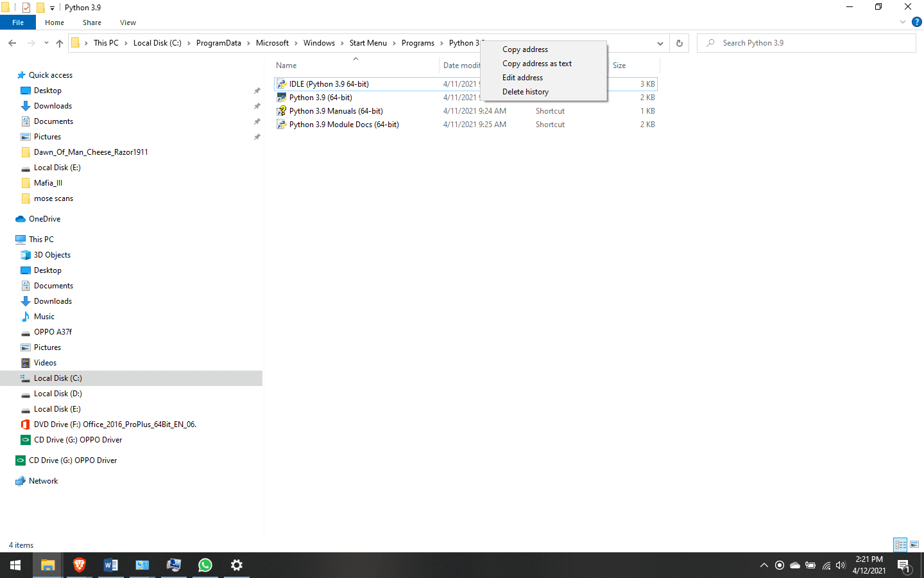Open the Recent locations dropdown arrow

[46, 43]
